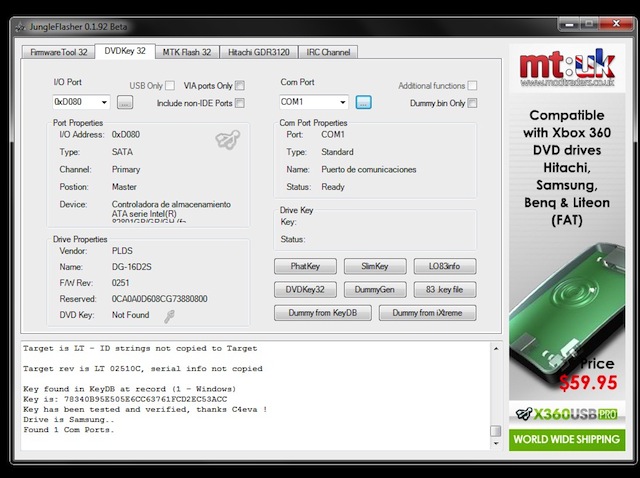Switch to FirmwareTool 32 tab
This screenshot has width=640, height=478.
point(58,52)
